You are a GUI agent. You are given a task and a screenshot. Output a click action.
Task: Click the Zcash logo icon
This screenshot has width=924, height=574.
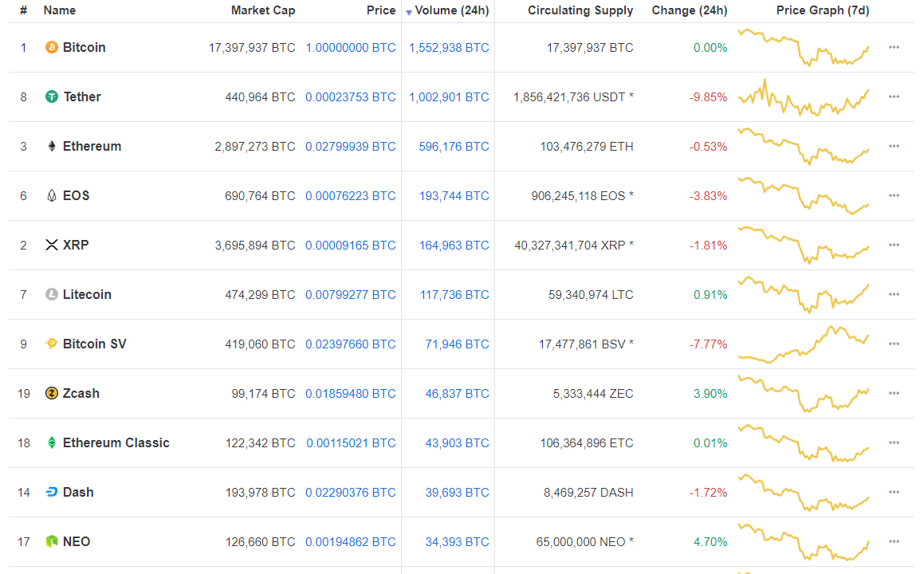click(52, 394)
